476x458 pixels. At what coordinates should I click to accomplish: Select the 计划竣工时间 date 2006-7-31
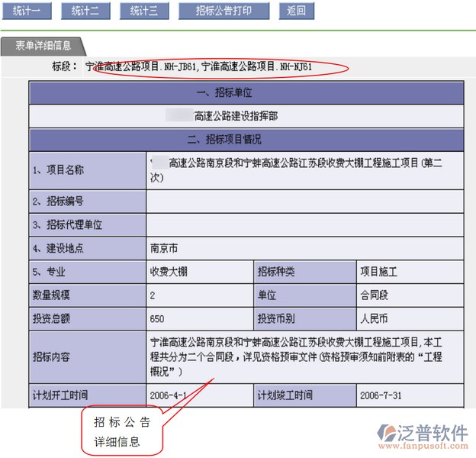(x=381, y=395)
